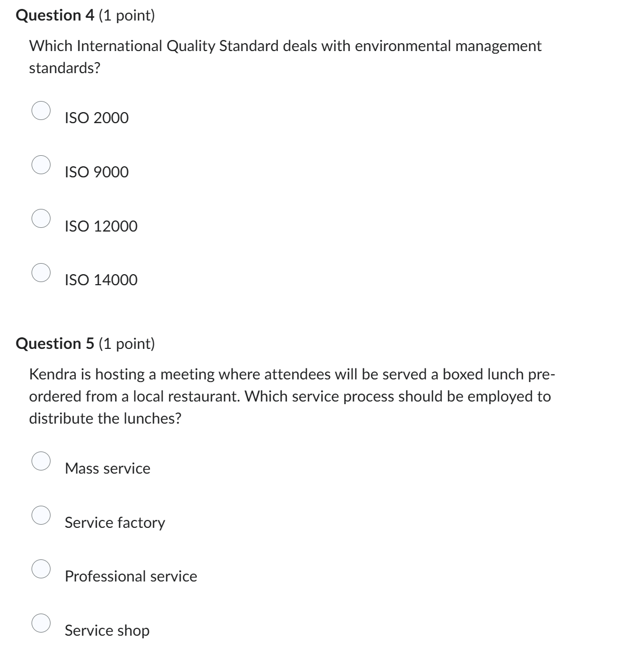Viewport: 644px width, 662px height.
Task: Click the ISO 2000 answer label
Action: pyautogui.click(x=96, y=118)
